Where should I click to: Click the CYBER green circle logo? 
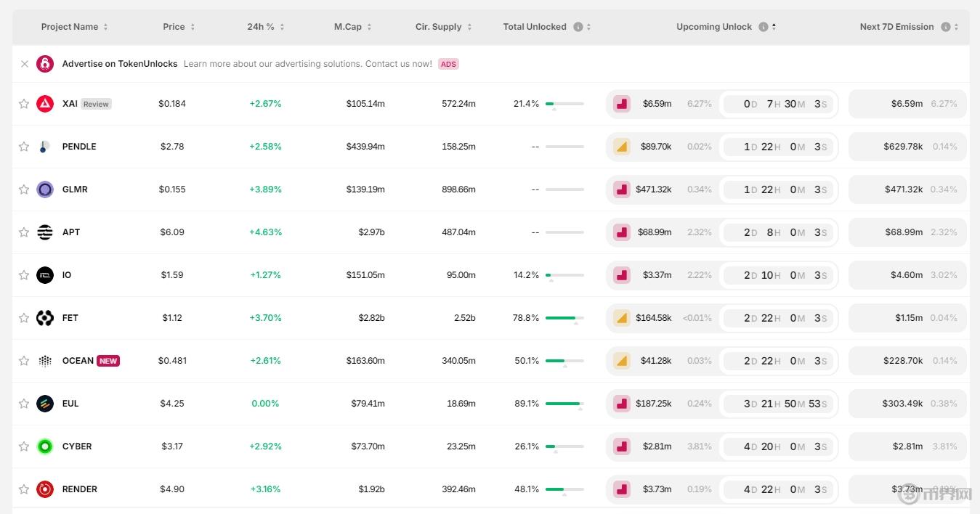coord(45,446)
